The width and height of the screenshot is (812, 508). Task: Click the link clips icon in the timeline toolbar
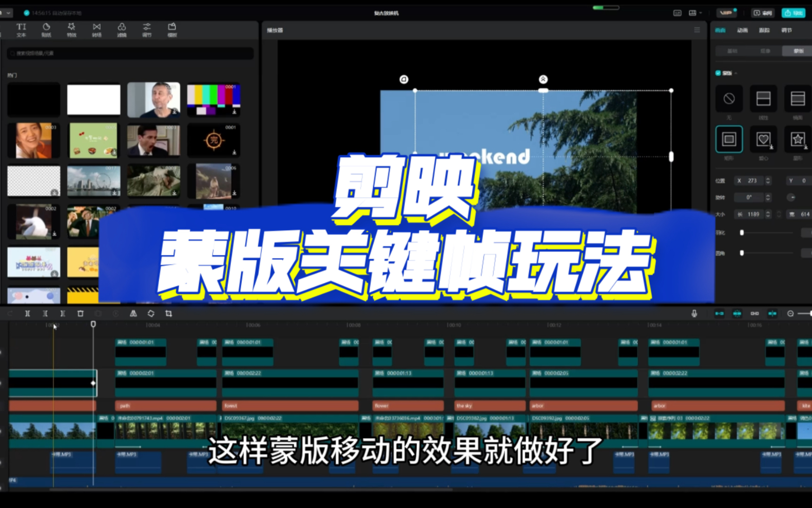pyautogui.click(x=755, y=313)
